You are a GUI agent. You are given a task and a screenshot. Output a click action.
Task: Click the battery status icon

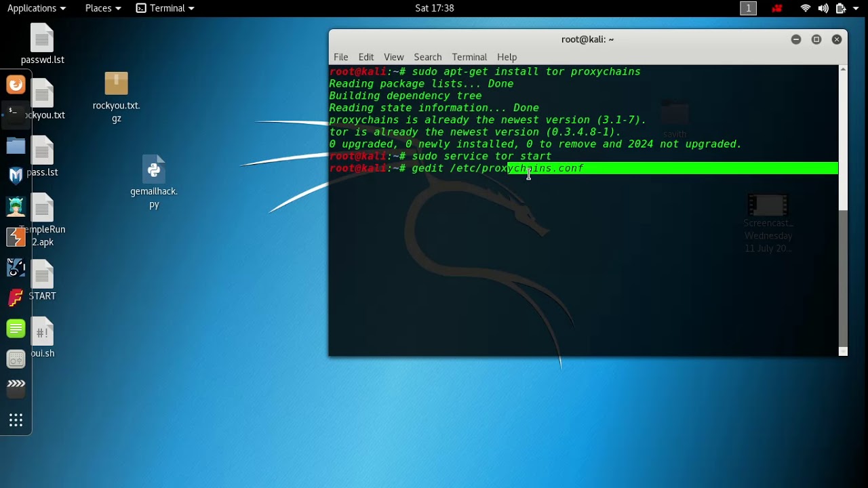coord(841,8)
